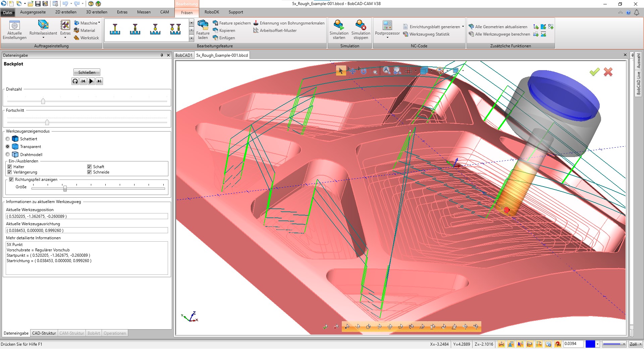The height and width of the screenshot is (349, 644).
Task: Open the Zoll units dropdown
Action: 635,344
